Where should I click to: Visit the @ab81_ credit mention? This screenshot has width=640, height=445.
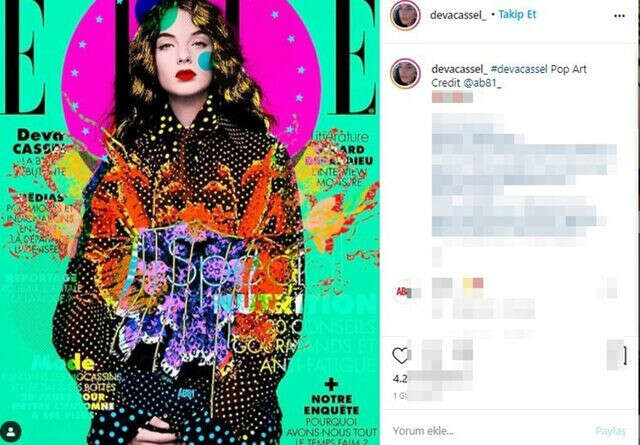click(x=482, y=83)
